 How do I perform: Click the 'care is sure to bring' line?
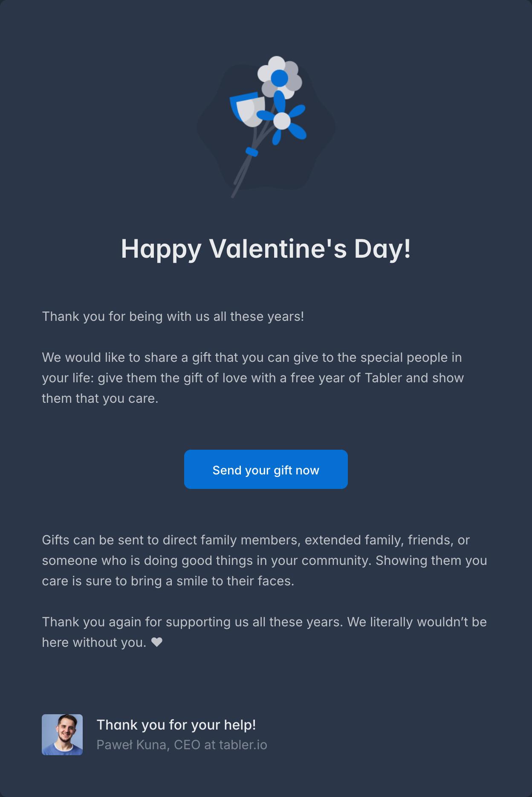click(168, 581)
